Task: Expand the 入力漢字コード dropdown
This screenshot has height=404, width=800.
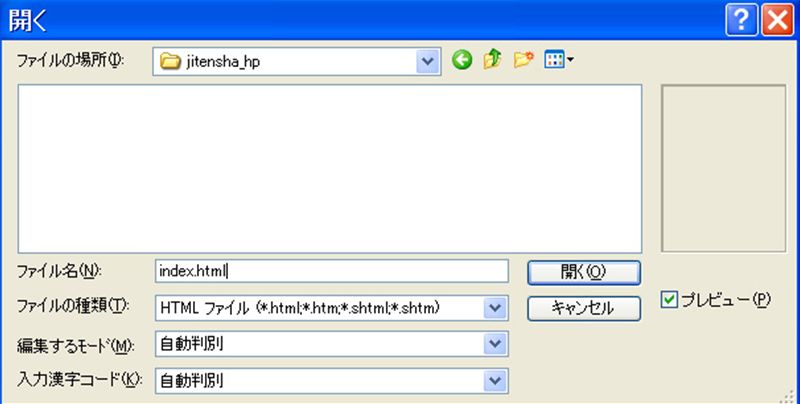Action: coord(494,381)
